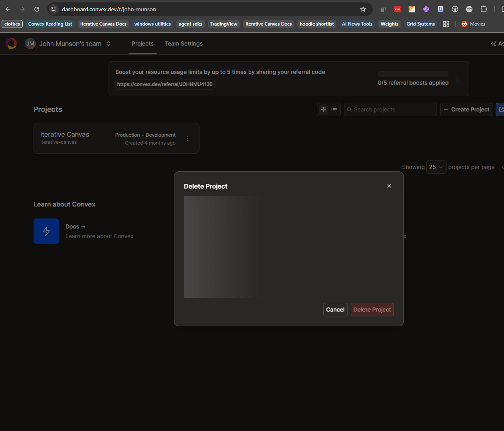Click the '0/5 referral boosts applied' text

coord(413,83)
